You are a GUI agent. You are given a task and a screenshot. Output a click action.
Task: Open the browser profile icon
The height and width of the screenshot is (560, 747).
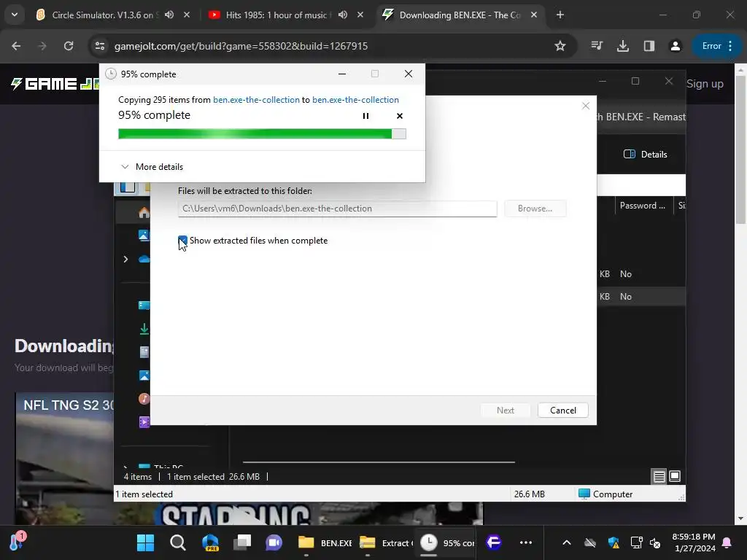tap(675, 46)
